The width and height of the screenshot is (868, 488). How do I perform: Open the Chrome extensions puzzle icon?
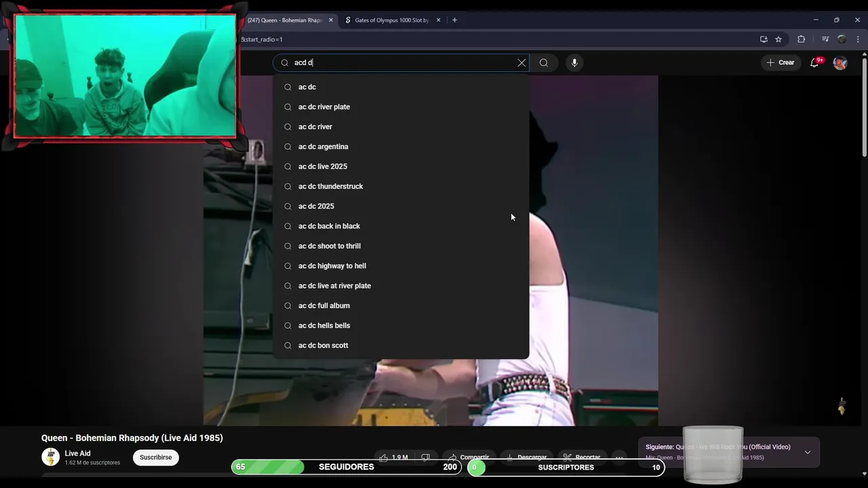(x=801, y=39)
